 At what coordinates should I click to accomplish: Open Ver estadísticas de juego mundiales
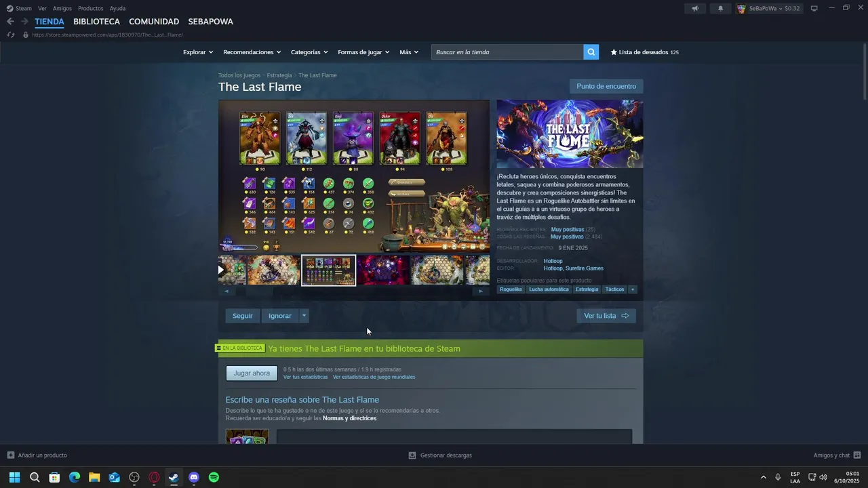point(374,377)
